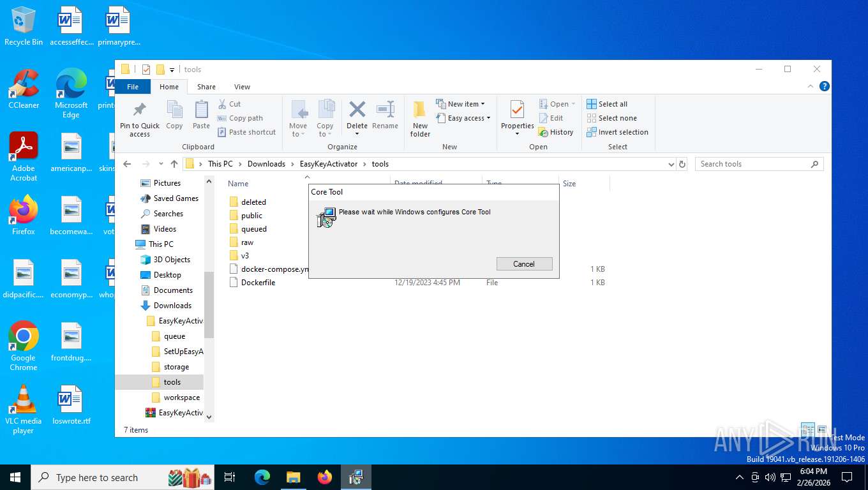Click This PC in address breadcrumb
Screen dimensions: 868x490
tap(220, 164)
